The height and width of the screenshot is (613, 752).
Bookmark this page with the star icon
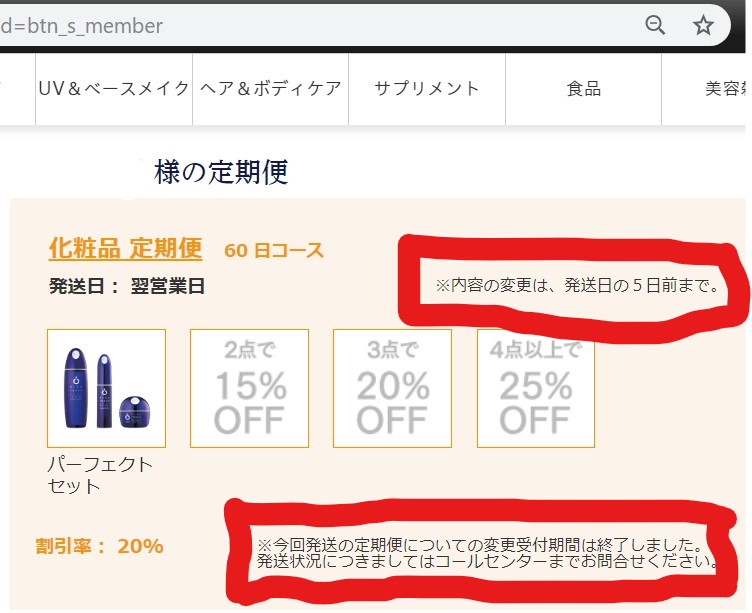click(x=704, y=25)
